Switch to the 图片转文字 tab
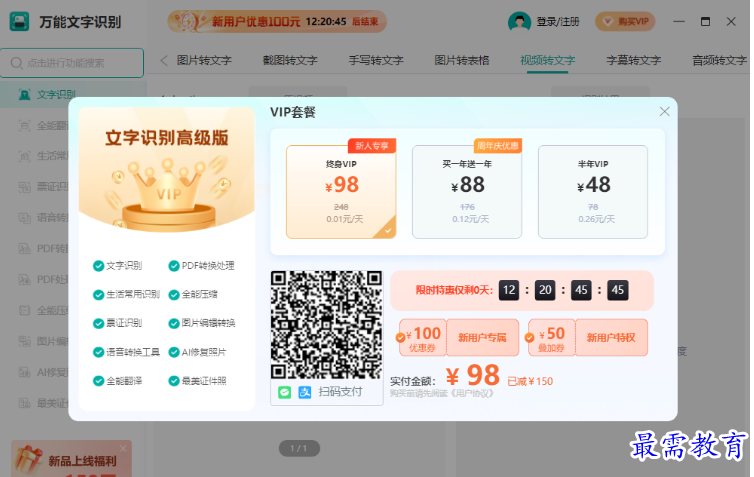The image size is (754, 477). (204, 61)
